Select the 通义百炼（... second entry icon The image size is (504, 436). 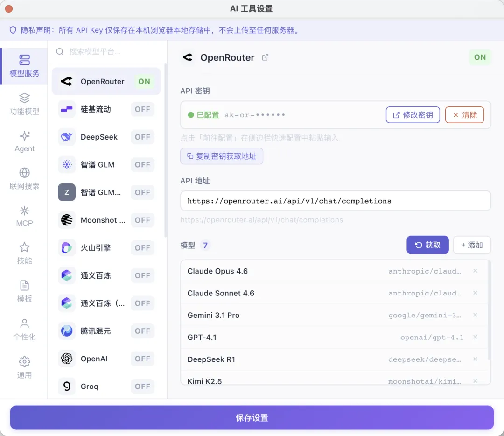(x=67, y=303)
